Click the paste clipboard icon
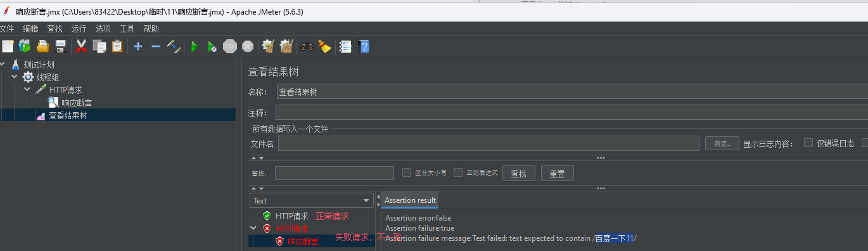The height and width of the screenshot is (251, 868). pos(117,46)
